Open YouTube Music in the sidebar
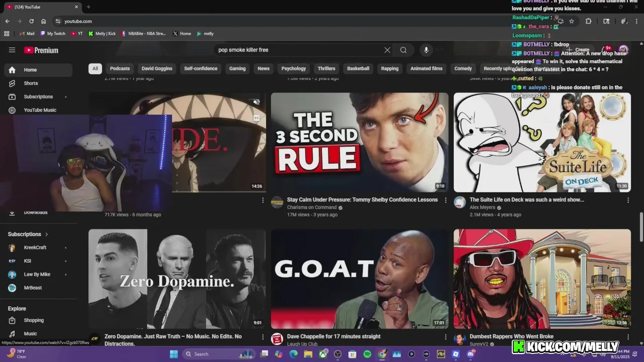Viewport: 644px width, 362px height. click(x=38, y=110)
